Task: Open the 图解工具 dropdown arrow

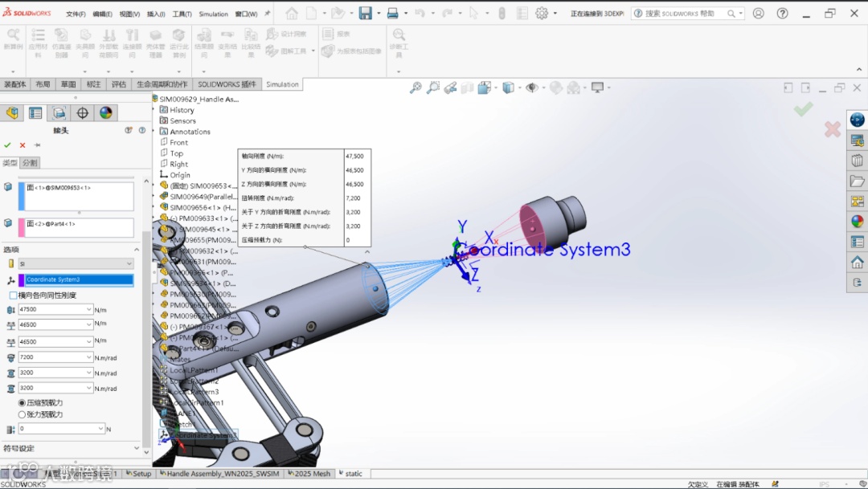Action: [x=313, y=51]
